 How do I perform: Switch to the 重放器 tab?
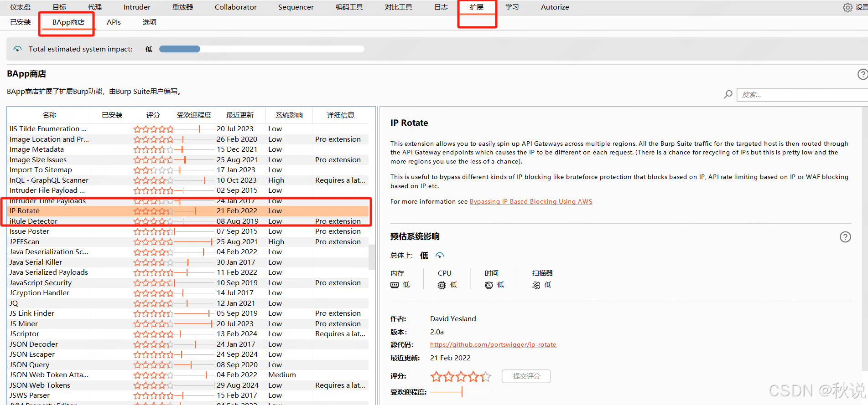pyautogui.click(x=182, y=7)
